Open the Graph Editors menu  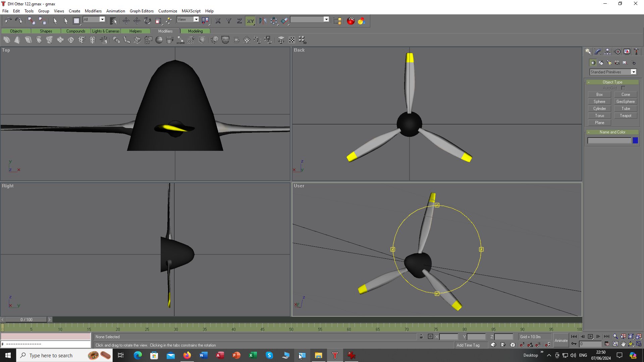(142, 11)
